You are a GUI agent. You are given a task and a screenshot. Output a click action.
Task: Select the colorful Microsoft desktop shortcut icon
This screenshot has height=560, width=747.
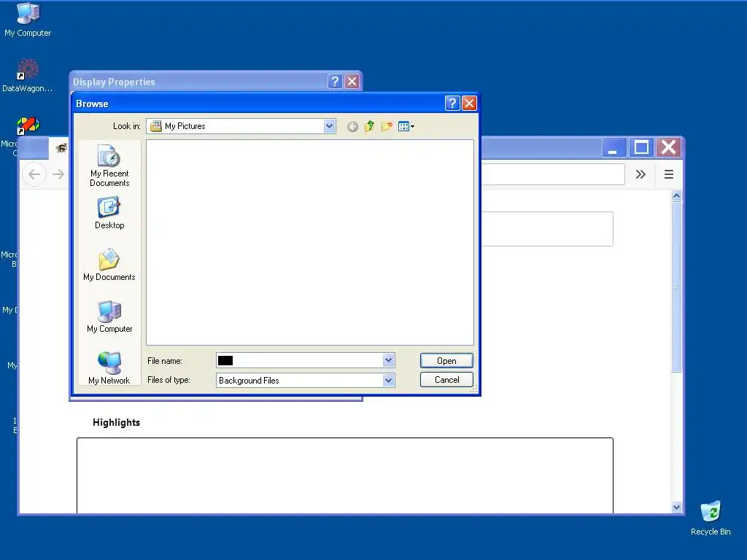(28, 125)
